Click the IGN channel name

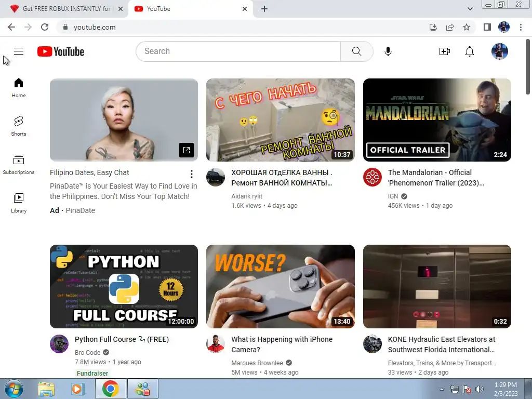click(x=393, y=196)
